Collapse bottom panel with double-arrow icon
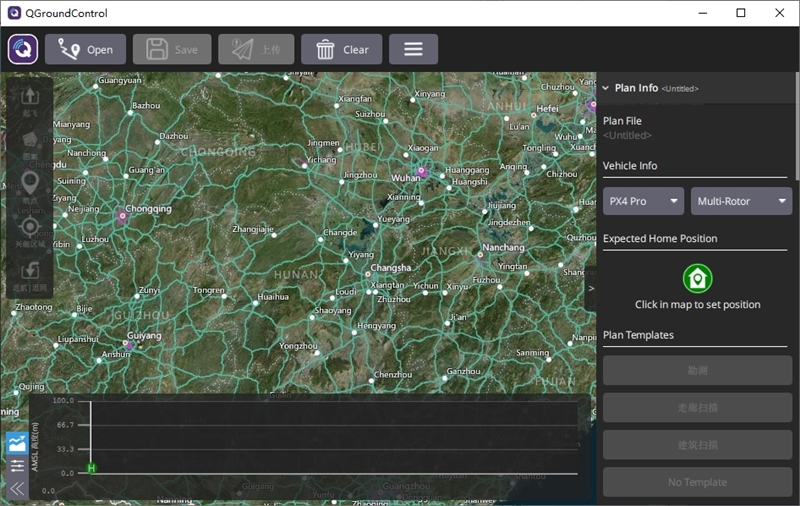Viewport: 800px width, 506px height. [17, 489]
